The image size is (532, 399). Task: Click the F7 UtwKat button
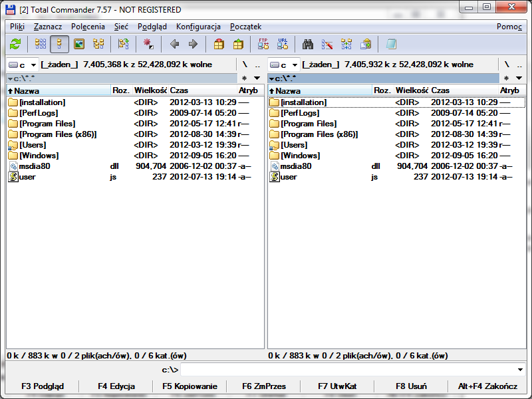337,386
